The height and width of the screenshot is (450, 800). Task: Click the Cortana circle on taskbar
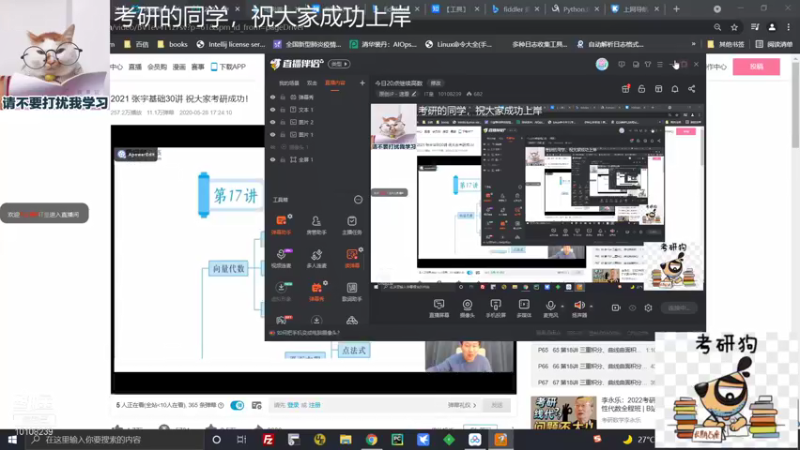click(216, 439)
